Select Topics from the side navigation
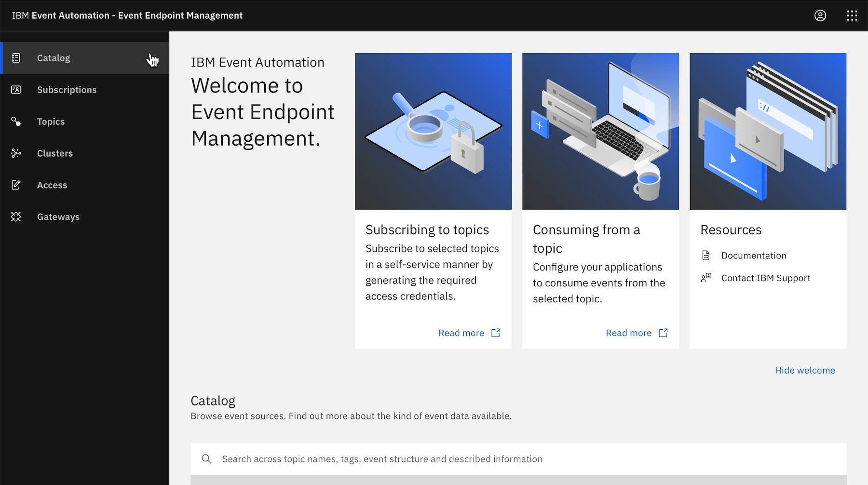868x485 pixels. [51, 121]
